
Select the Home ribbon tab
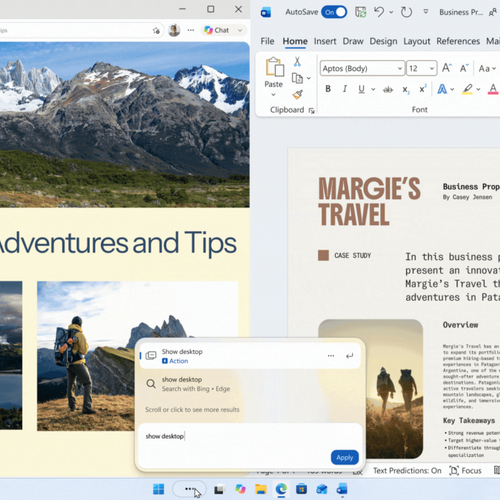(x=295, y=41)
